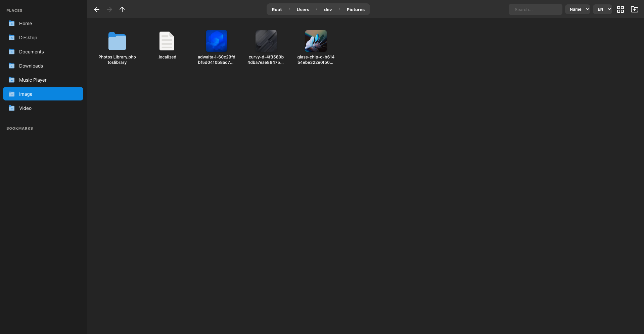Expand the Bookmarks section

(19, 128)
